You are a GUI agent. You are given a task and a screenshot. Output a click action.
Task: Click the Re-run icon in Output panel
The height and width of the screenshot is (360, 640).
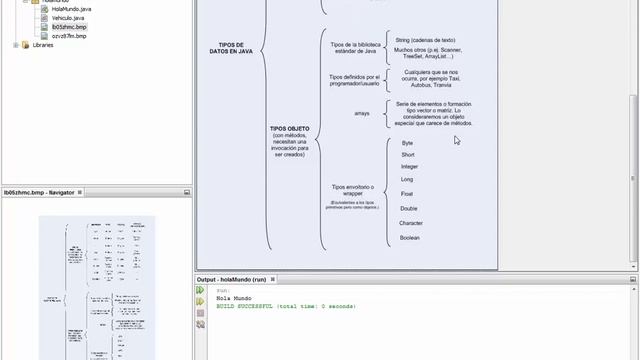[200, 290]
